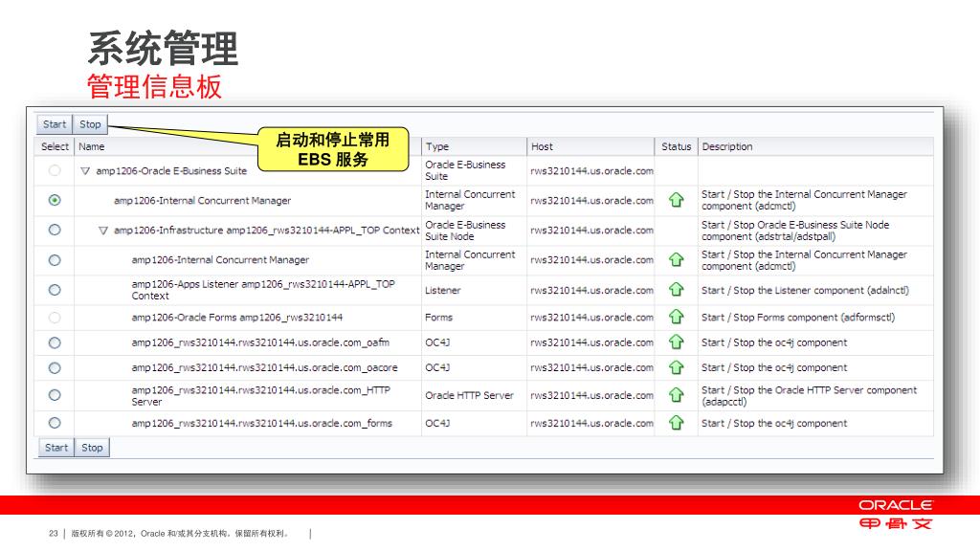Click description 'Start / Stop the Listener component'

click(805, 290)
